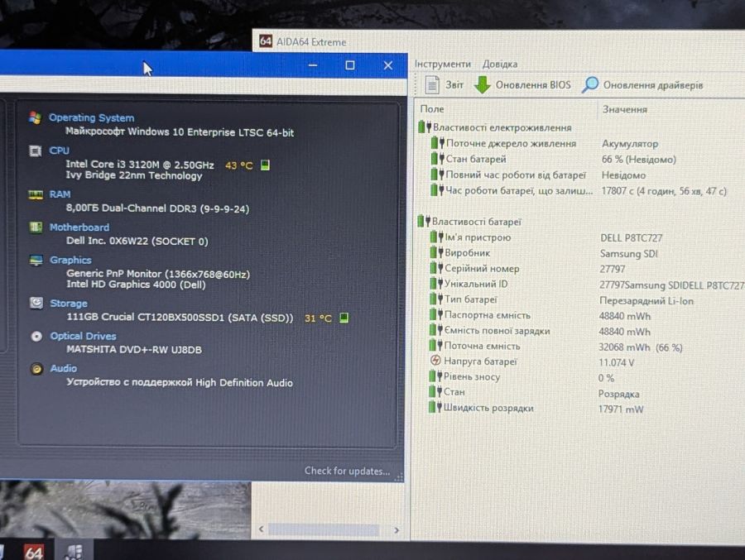Click the RAM module icon
Screen dimensions: 745x560
tap(36, 194)
